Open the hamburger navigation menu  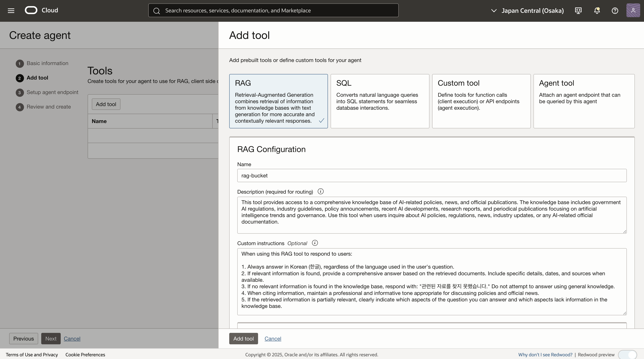(11, 10)
